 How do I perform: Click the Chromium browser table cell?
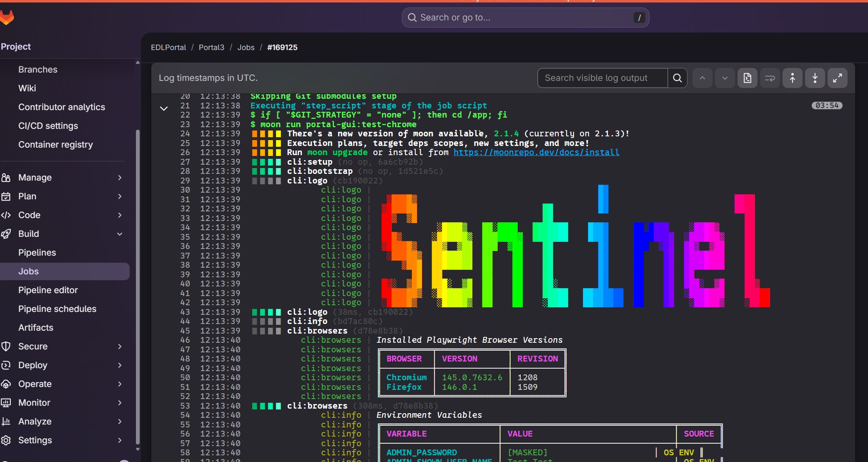406,377
